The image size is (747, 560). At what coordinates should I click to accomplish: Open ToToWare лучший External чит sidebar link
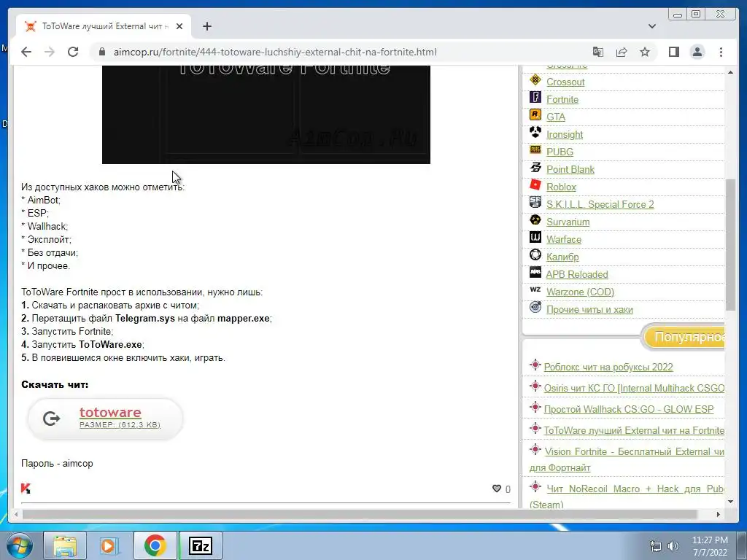point(634,430)
